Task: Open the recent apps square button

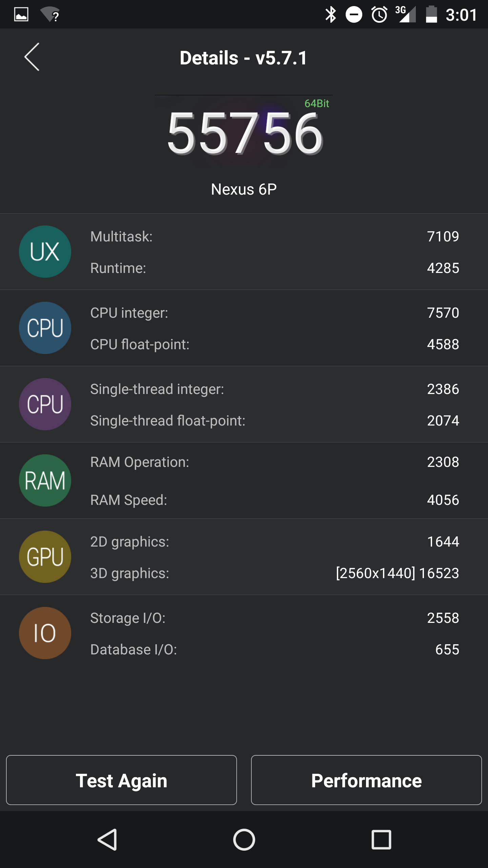Action: (x=381, y=840)
